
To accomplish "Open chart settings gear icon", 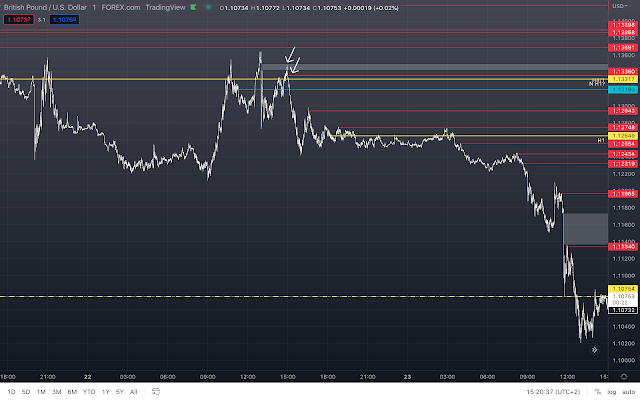I will point(624,376).
